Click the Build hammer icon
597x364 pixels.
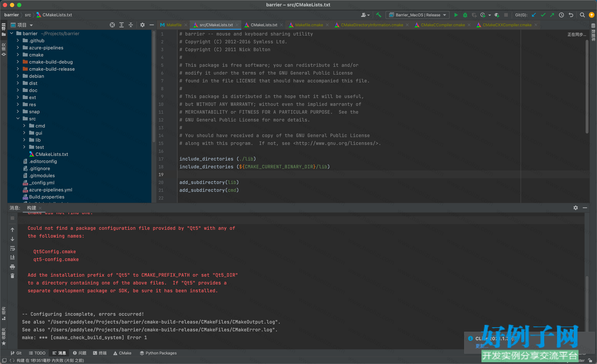pyautogui.click(x=378, y=15)
